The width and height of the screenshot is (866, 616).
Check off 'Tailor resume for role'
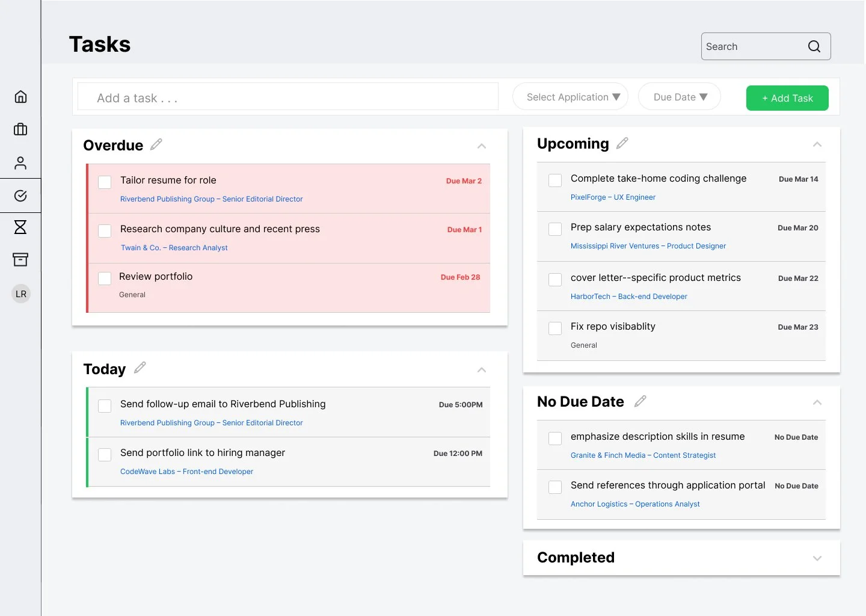tap(104, 182)
